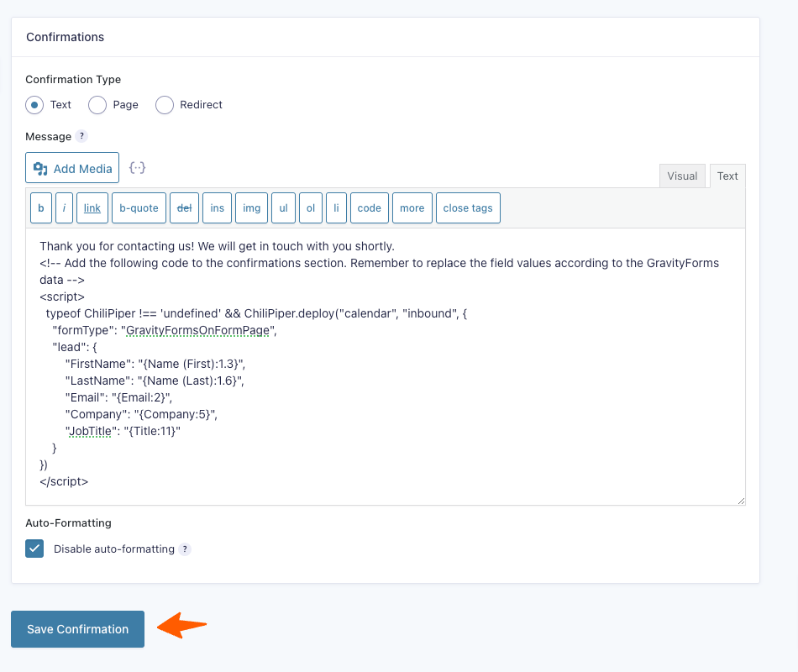The width and height of the screenshot is (798, 672).
Task: Click the "JobTitle" line in the script
Action: point(123,431)
